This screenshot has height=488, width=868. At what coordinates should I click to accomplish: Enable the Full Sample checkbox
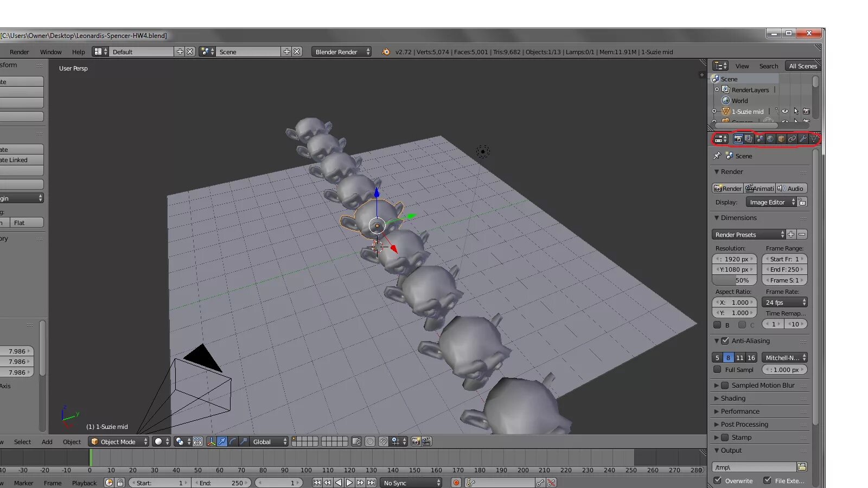(x=717, y=370)
